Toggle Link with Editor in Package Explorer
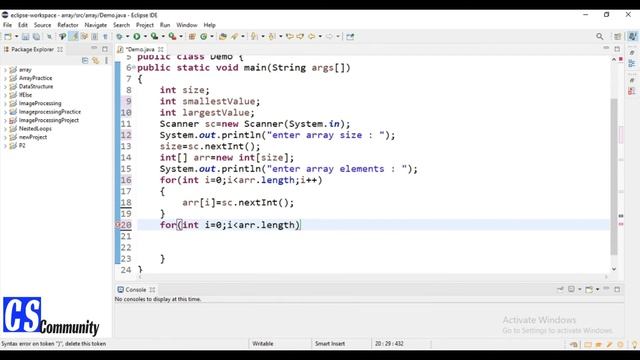Screen dimensions: 640x360 [96, 60]
